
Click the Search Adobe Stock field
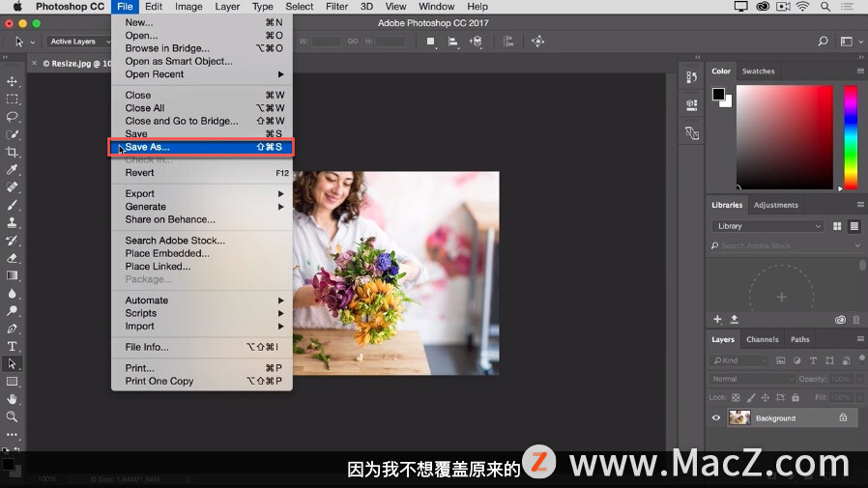click(786, 245)
